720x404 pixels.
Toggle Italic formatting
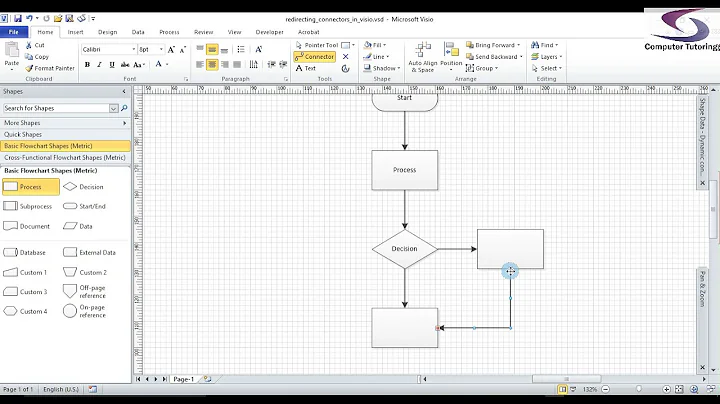coord(99,65)
